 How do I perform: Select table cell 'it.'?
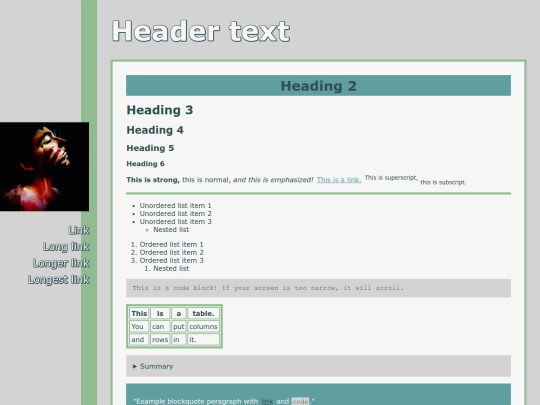coord(203,340)
